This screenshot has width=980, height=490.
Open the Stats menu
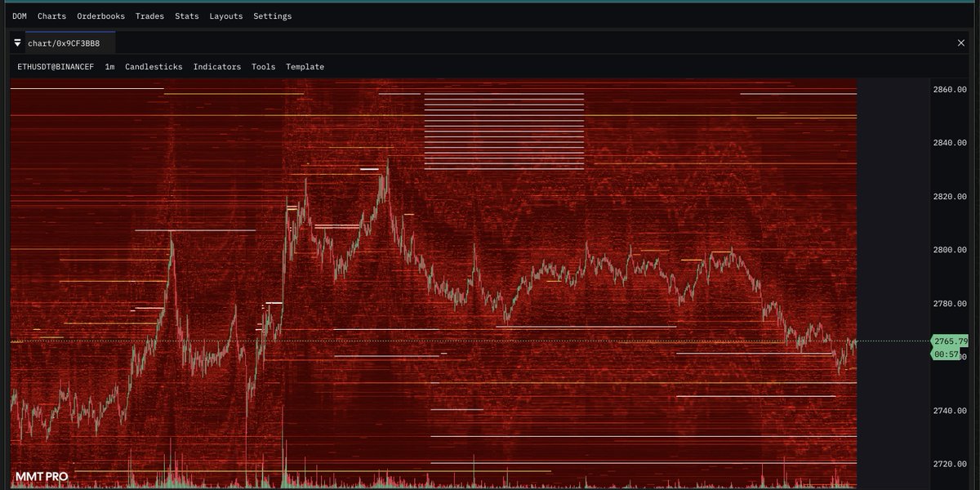click(187, 16)
